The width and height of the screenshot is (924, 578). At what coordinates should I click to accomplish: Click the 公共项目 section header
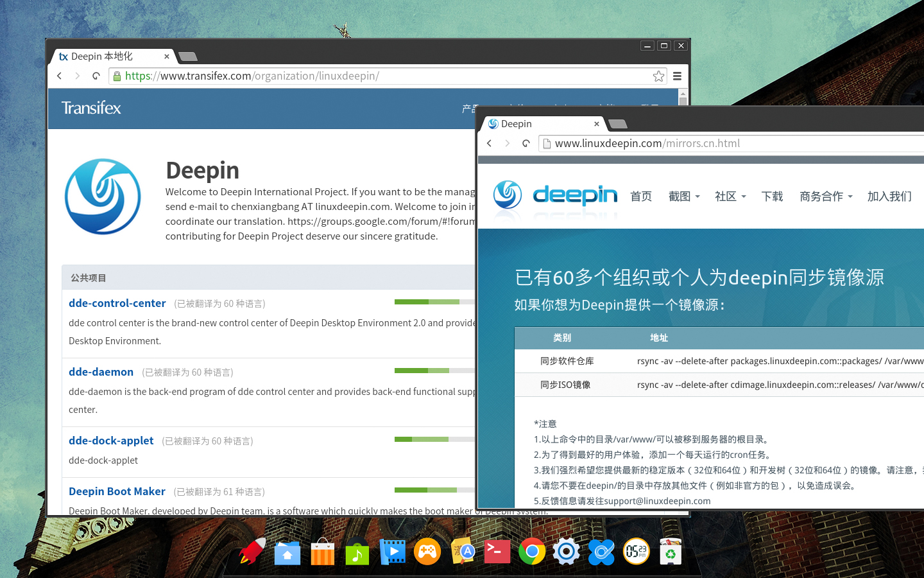coord(89,278)
